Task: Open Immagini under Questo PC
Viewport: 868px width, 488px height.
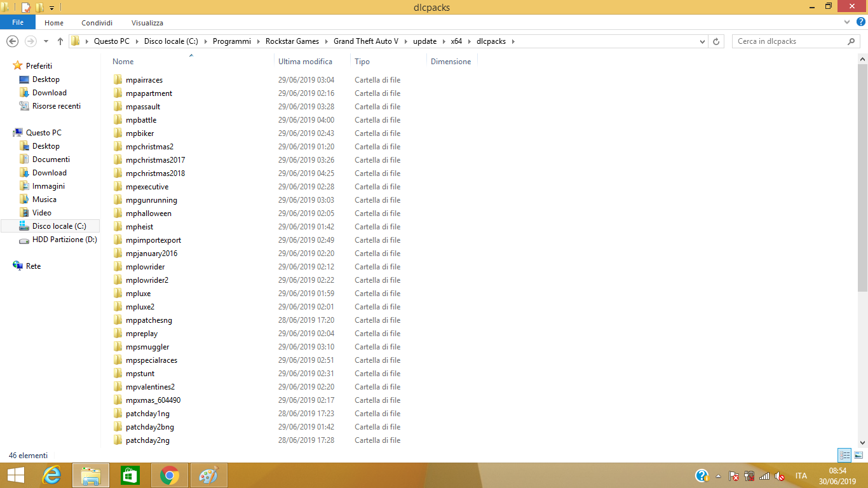Action: [x=48, y=186]
